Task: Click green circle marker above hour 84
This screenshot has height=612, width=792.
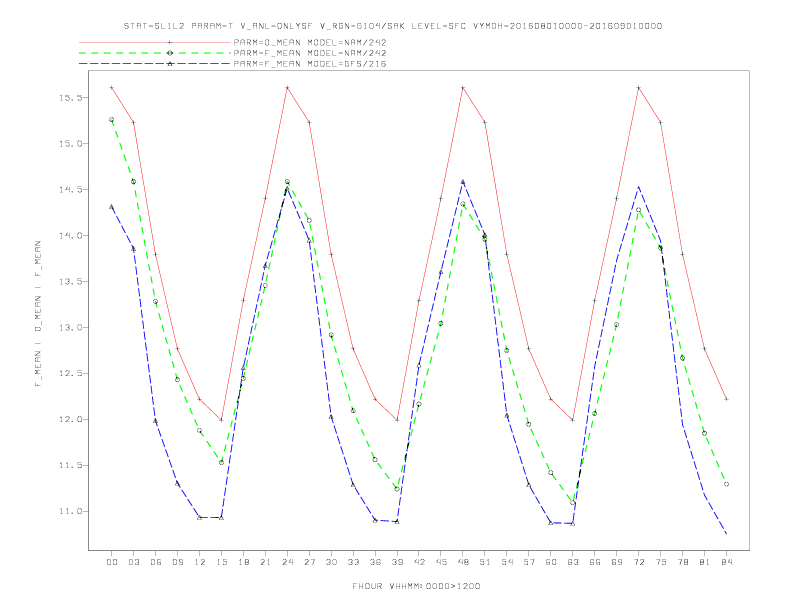Action: (726, 484)
